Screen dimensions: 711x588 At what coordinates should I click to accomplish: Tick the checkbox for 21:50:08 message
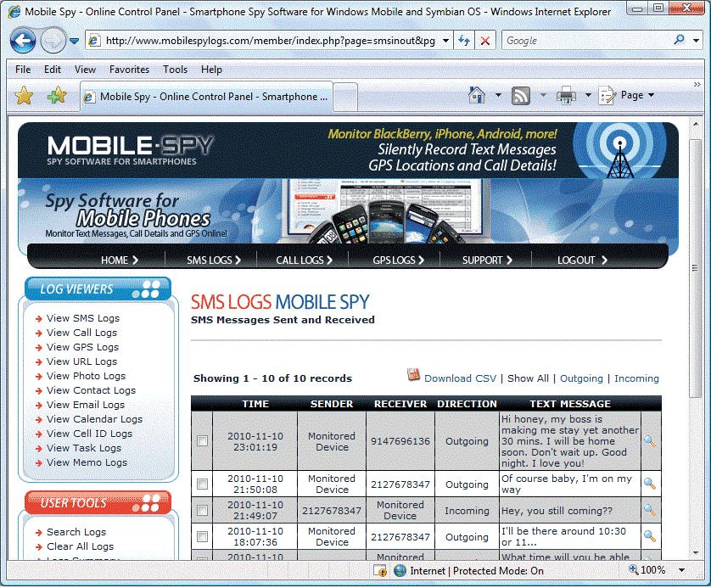pyautogui.click(x=202, y=484)
